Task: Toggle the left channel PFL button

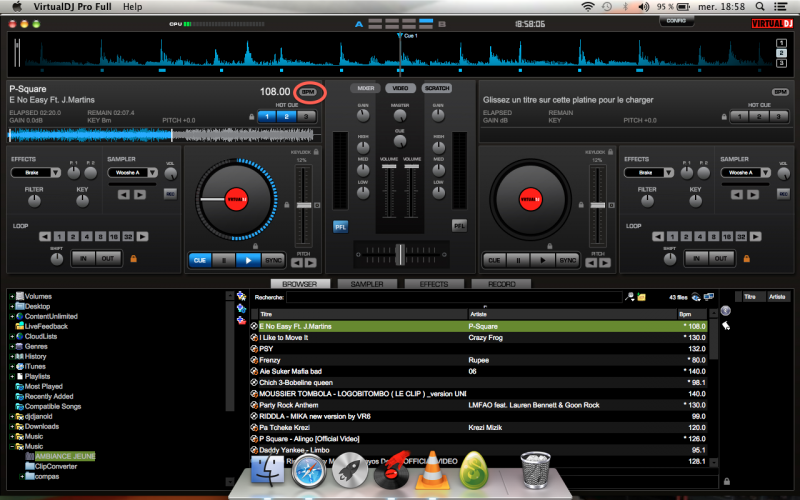Action: (340, 226)
